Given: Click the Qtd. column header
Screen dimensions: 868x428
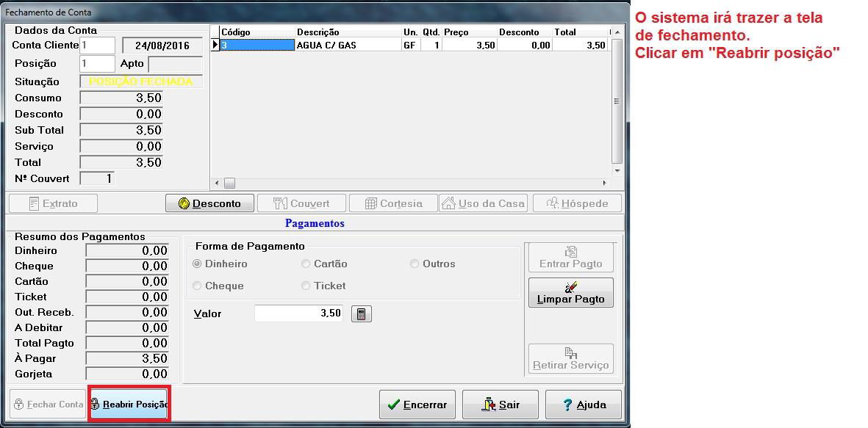Looking at the screenshot, I should point(431,32).
